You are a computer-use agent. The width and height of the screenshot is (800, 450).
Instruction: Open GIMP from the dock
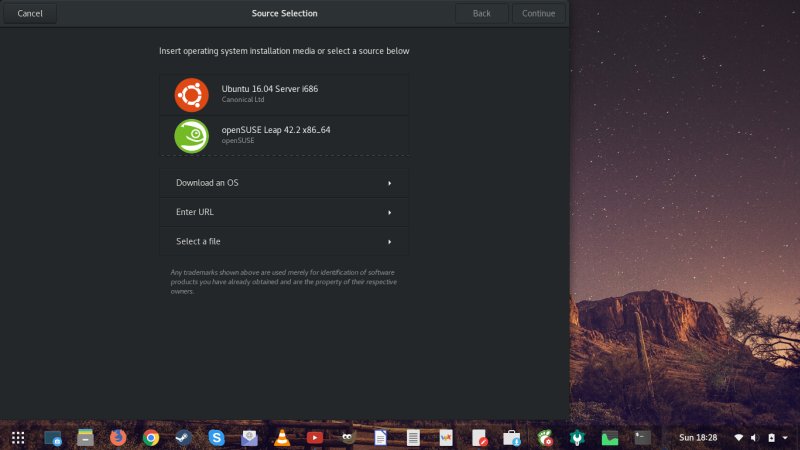347,437
